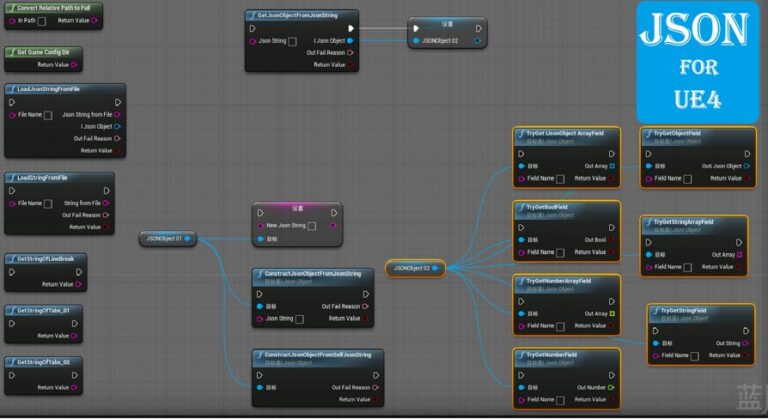Click I Json Object pin on GetJsonObjectFromJsonString
This screenshot has height=419, width=768.
[350, 41]
